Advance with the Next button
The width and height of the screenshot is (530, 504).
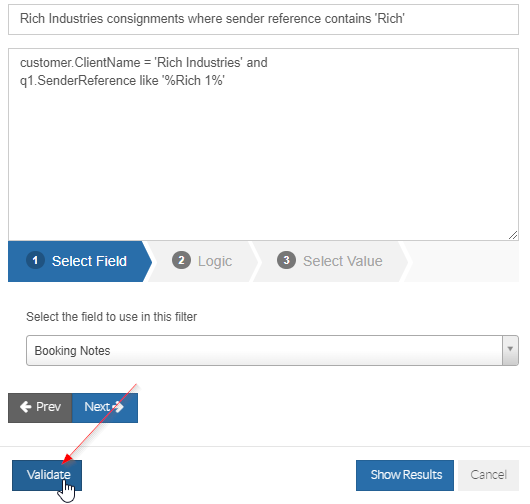pos(105,408)
